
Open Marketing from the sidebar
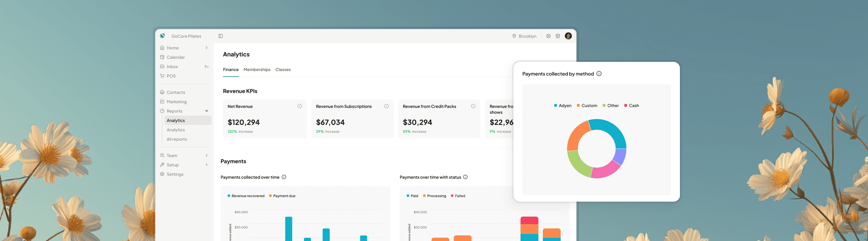click(184, 102)
